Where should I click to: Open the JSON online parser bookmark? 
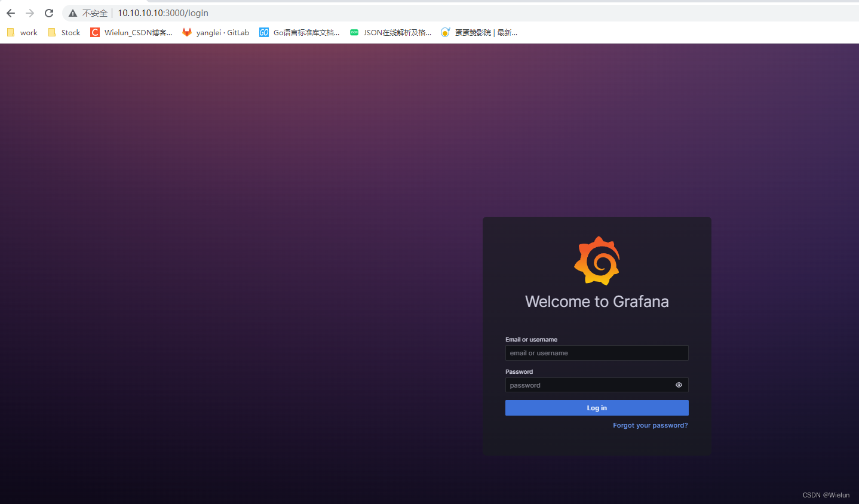[x=391, y=32]
